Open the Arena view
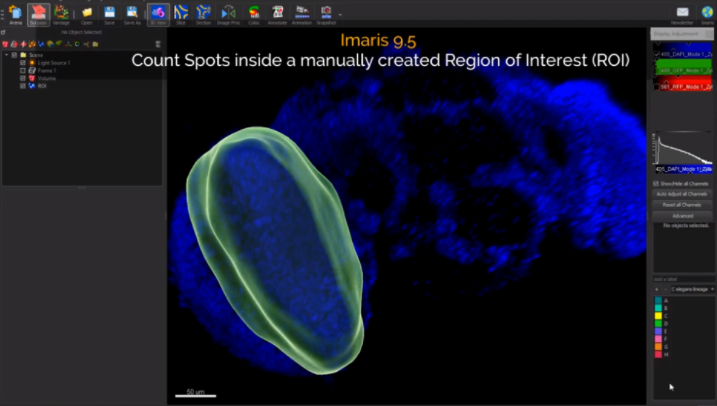The width and height of the screenshot is (717, 406). (x=16, y=15)
